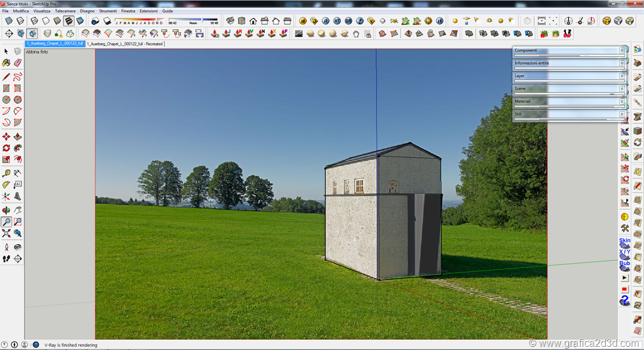The image size is (644, 350).
Task: Open the Estensioni menu
Action: coord(148,11)
